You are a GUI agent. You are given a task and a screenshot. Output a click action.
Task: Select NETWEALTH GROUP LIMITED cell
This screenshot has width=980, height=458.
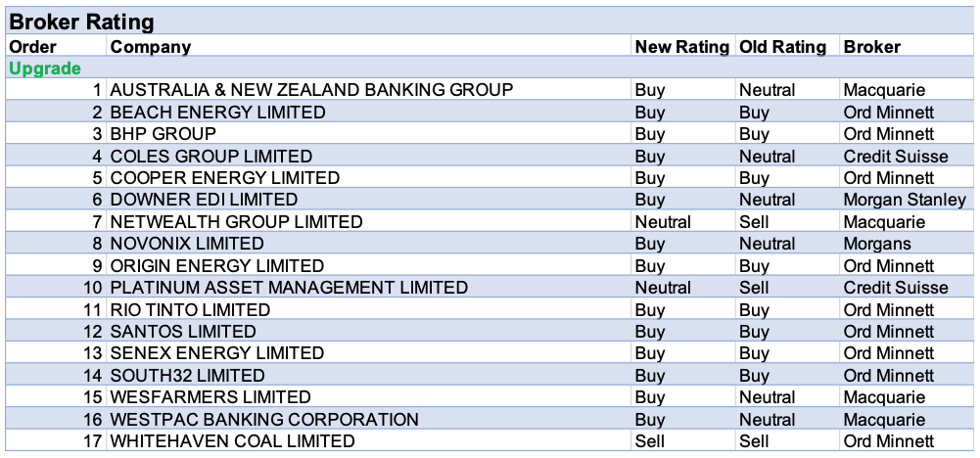pos(236,222)
